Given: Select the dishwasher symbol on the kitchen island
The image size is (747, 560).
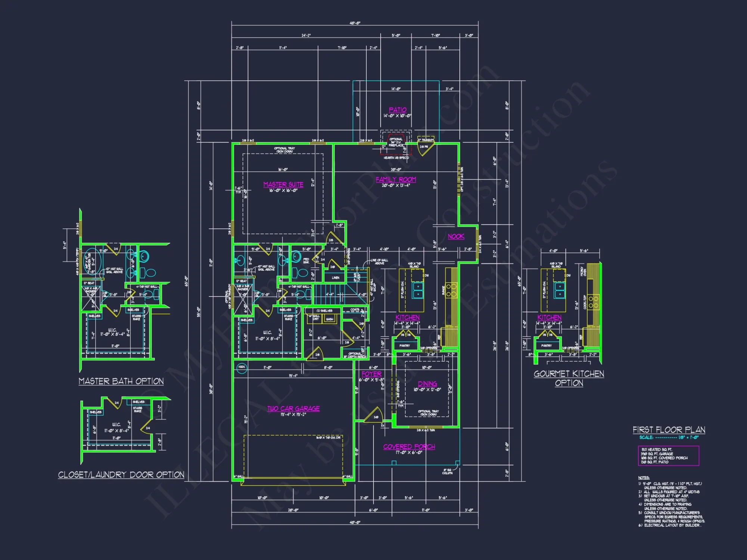Looking at the screenshot, I should pos(417,276).
